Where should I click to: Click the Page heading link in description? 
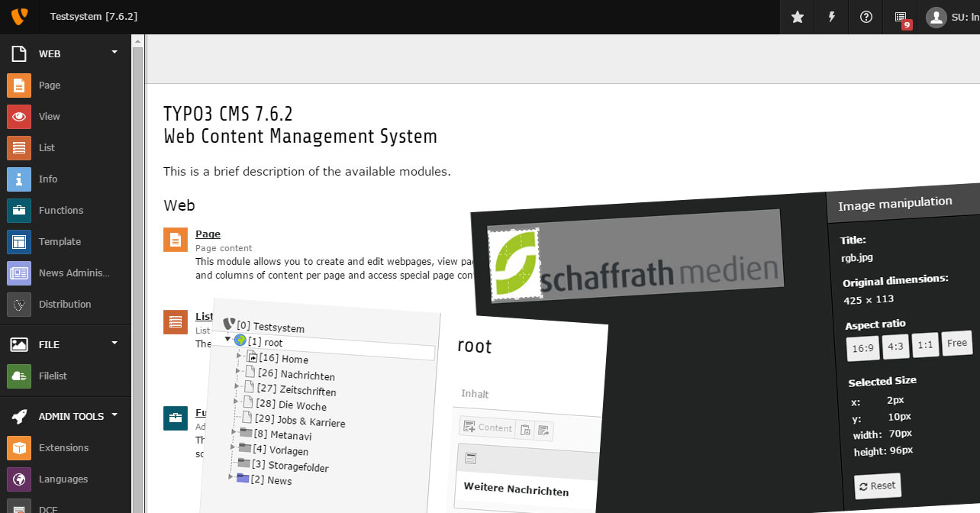[x=208, y=234]
